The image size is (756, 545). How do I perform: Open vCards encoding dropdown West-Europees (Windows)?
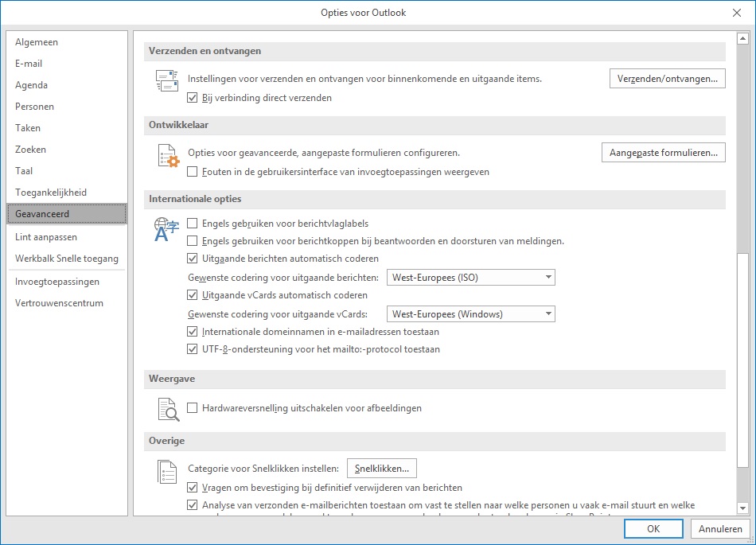(471, 314)
